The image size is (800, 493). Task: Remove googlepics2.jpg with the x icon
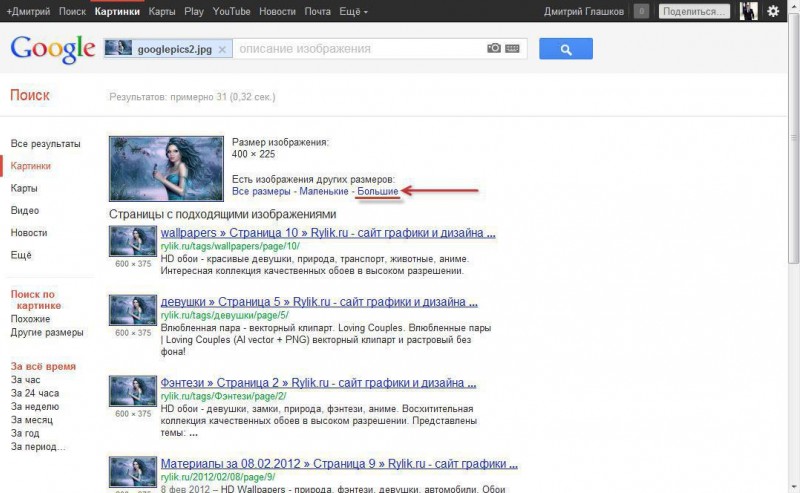tap(222, 50)
